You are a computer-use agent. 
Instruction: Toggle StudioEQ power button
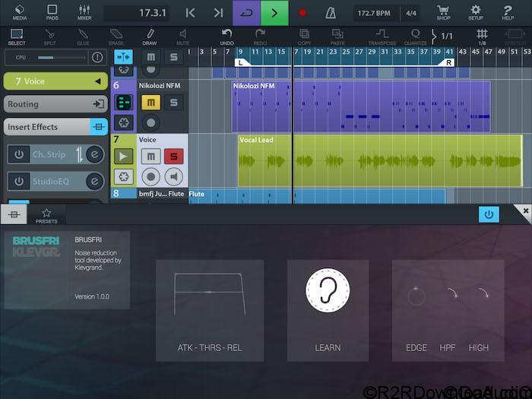tap(19, 182)
